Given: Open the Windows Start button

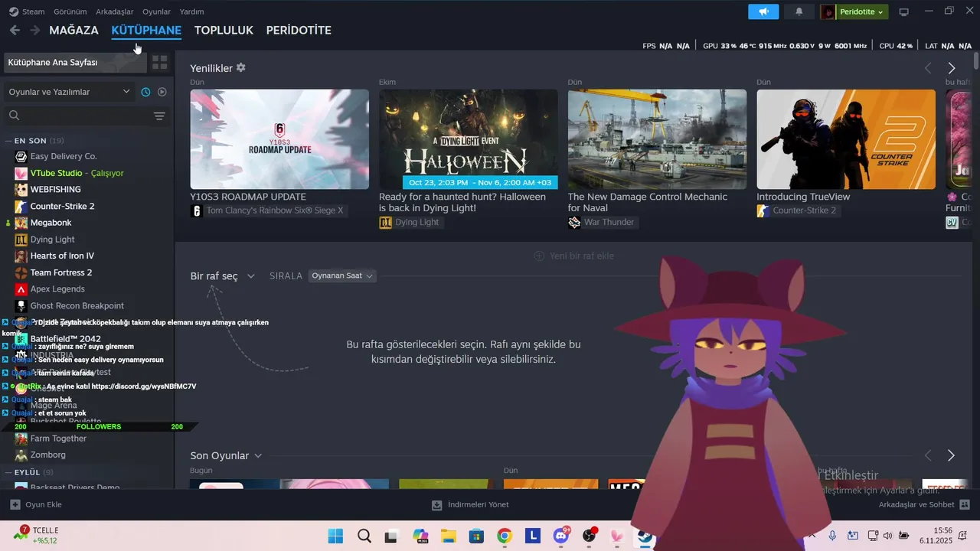Looking at the screenshot, I should 335,536.
